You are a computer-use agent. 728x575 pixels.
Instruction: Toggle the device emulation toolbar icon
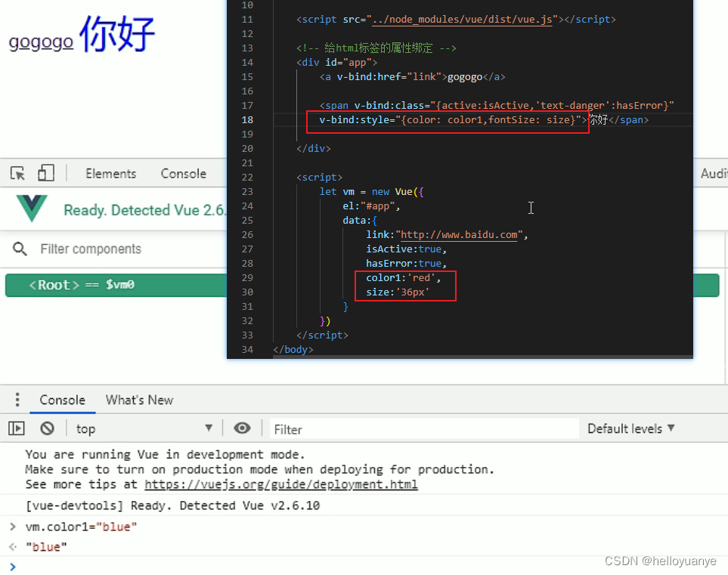[x=46, y=173]
